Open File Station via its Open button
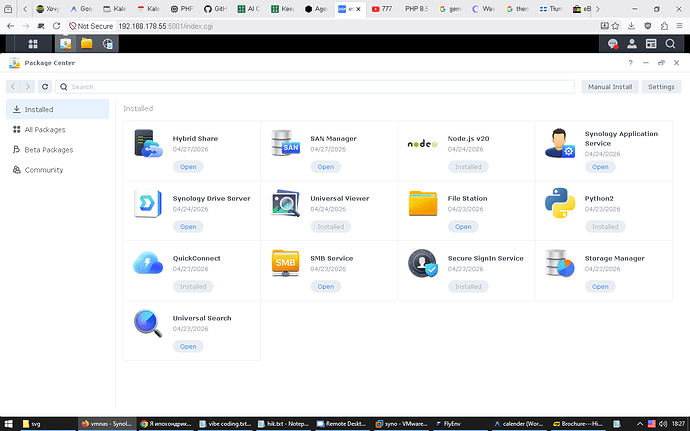Screen dimensions: 690x431 [463, 227]
